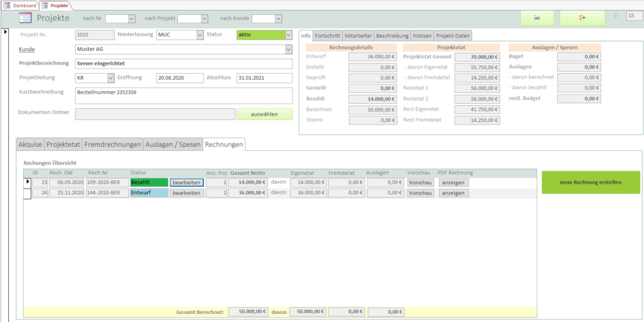
Task: Expand the 'nach Kunde' filter dropdown
Action: click(x=279, y=18)
